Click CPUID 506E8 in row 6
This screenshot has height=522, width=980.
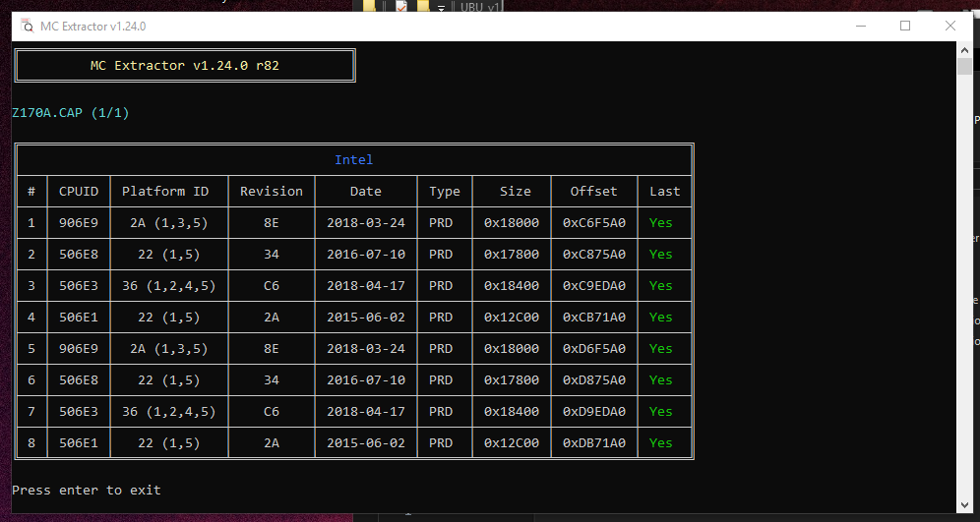coord(79,380)
